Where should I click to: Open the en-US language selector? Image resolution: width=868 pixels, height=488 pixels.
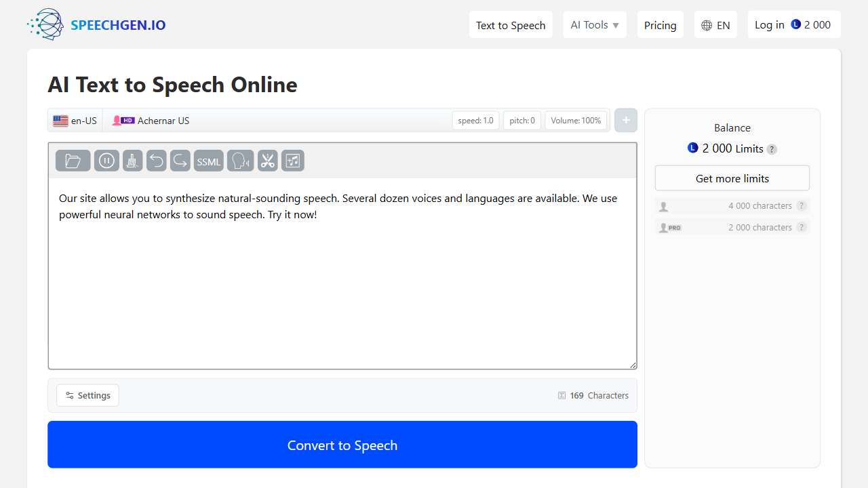(75, 120)
